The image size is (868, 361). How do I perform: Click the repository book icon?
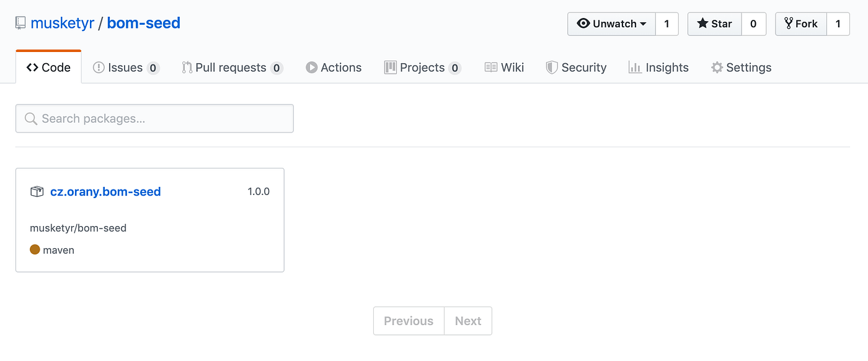(x=20, y=22)
